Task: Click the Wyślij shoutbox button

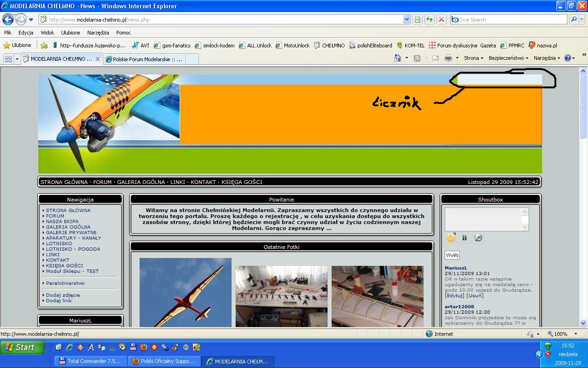Action: tap(452, 255)
